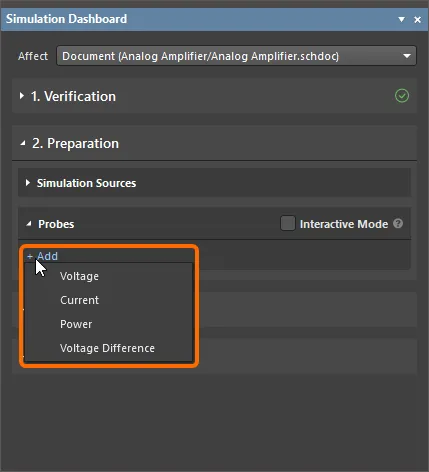Click the Affect combo box arrow
Viewport: 429px width, 472px height.
point(407,56)
